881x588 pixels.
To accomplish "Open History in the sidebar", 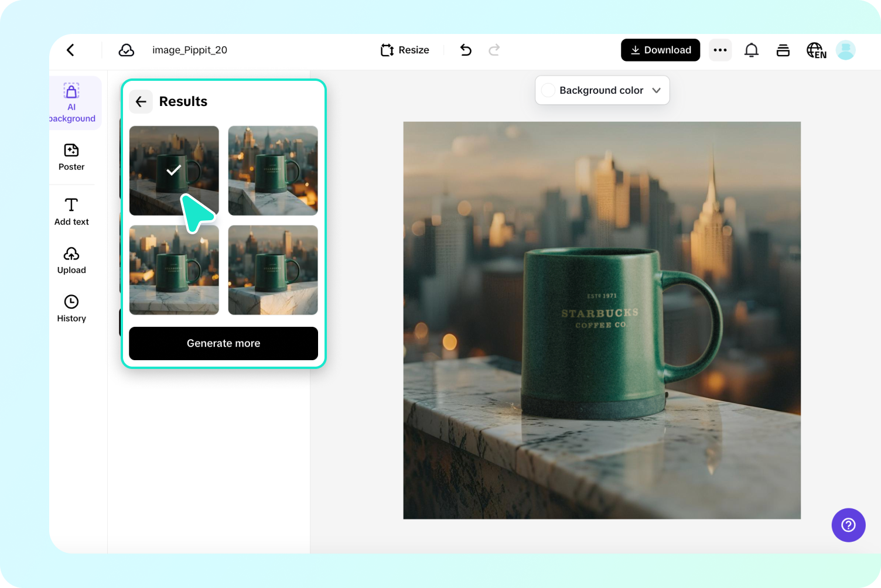I will tap(71, 309).
